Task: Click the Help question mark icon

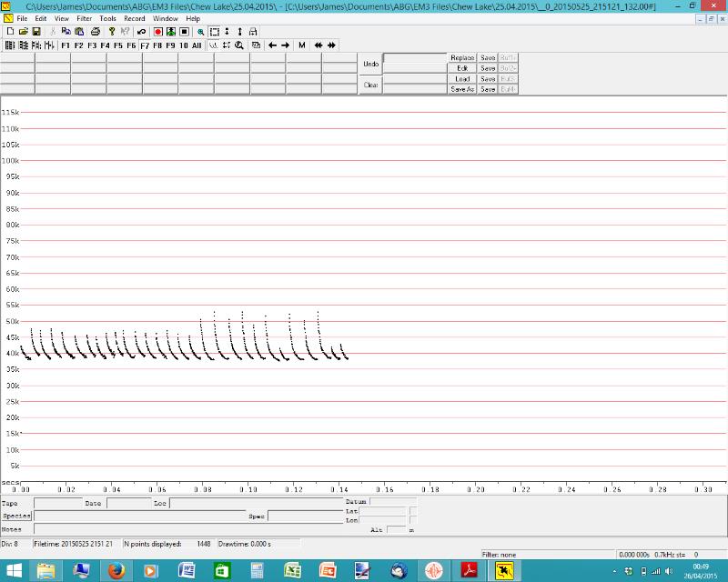Action: pos(111,31)
